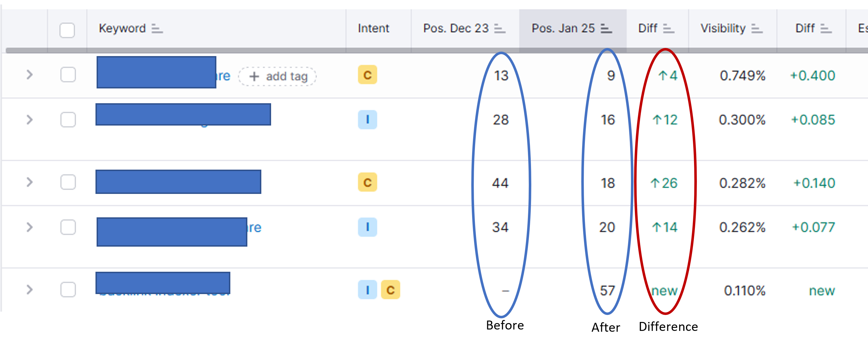Click the horizontal scrollbar under the header
Viewport: 868px width, 344px height.
coord(437,50)
